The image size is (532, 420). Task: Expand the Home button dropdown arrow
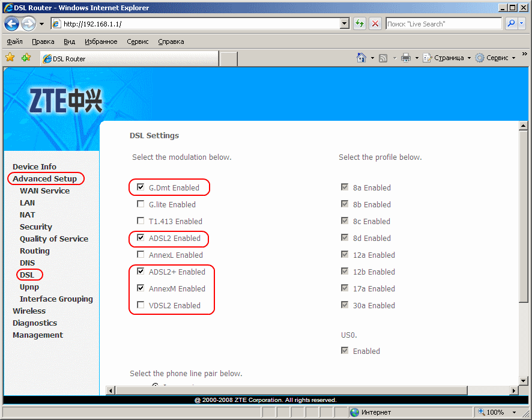pyautogui.click(x=372, y=58)
